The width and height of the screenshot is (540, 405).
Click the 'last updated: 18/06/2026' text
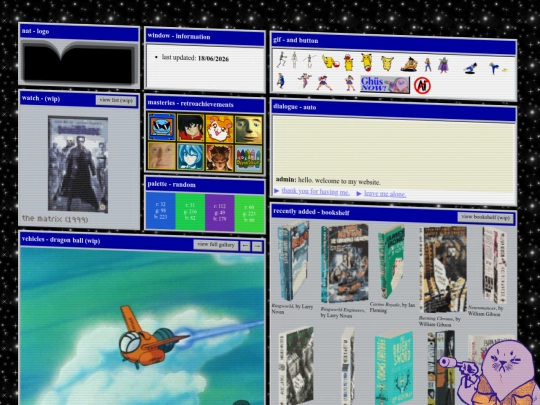pos(195,58)
